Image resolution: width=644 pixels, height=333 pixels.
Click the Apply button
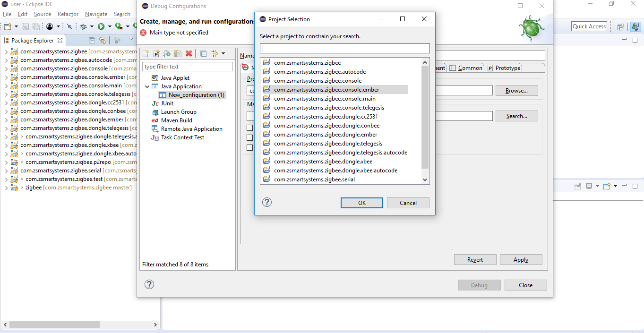[521, 260]
